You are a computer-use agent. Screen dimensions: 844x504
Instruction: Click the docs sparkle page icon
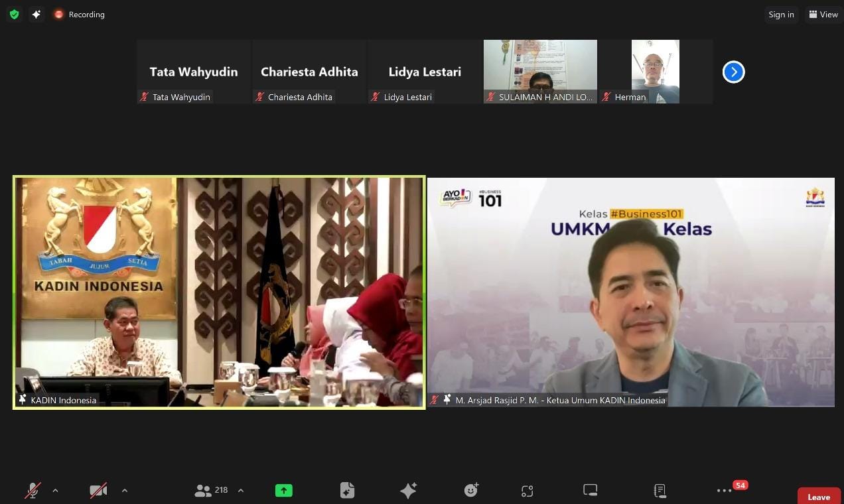[x=347, y=490]
